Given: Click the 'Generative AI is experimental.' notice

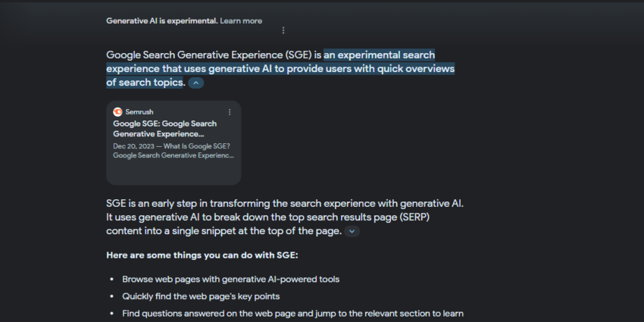Looking at the screenshot, I should (161, 21).
